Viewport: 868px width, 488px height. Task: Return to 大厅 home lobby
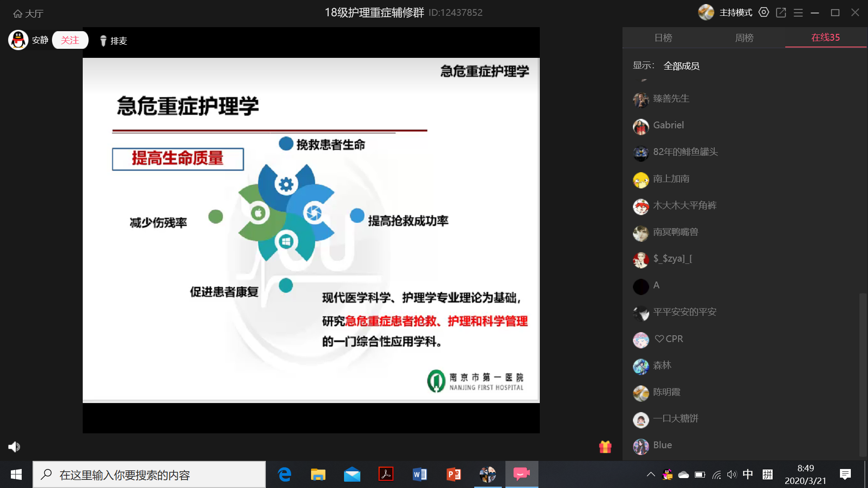tap(28, 14)
